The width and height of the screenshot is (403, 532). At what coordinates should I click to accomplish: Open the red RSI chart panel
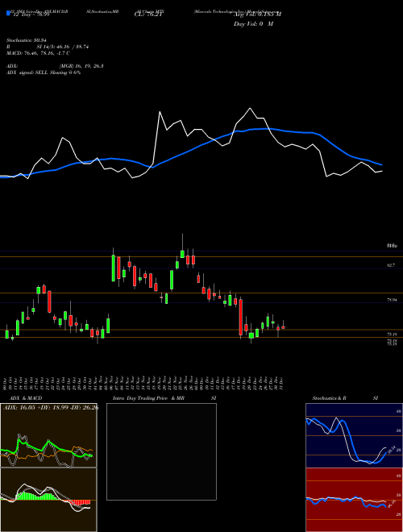pyautogui.click(x=354, y=500)
